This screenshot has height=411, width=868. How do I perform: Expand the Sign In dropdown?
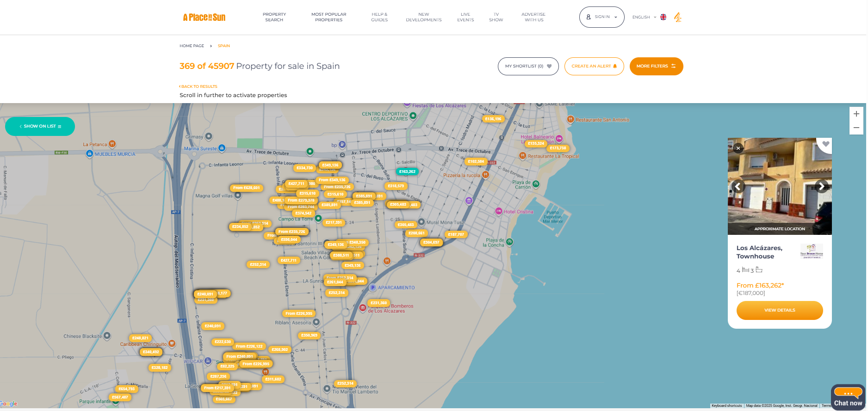pyautogui.click(x=601, y=17)
